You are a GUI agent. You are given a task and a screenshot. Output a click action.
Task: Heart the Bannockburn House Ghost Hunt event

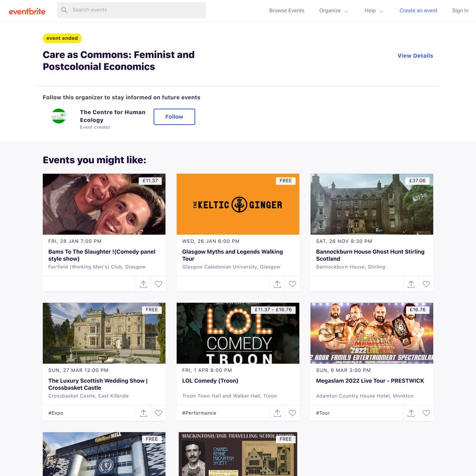point(426,284)
